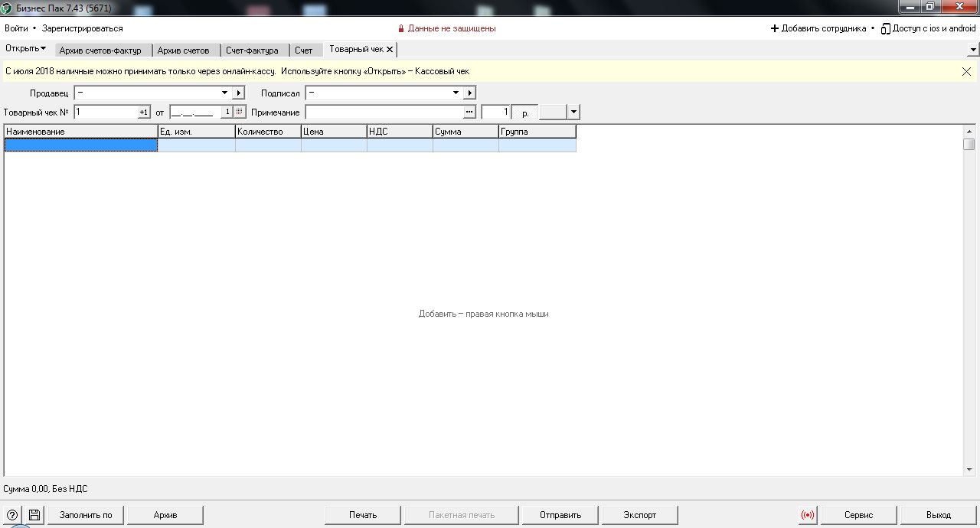Dismiss the yellow online-kassa notification bar
Image resolution: width=980 pixels, height=528 pixels.
[966, 71]
